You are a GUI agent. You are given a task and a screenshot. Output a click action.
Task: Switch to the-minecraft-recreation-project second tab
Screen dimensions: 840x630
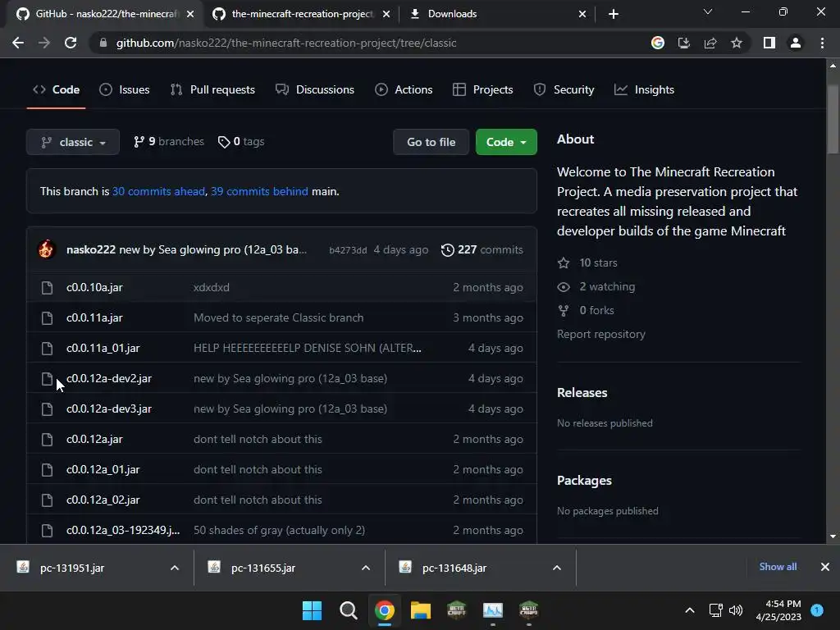click(x=301, y=14)
